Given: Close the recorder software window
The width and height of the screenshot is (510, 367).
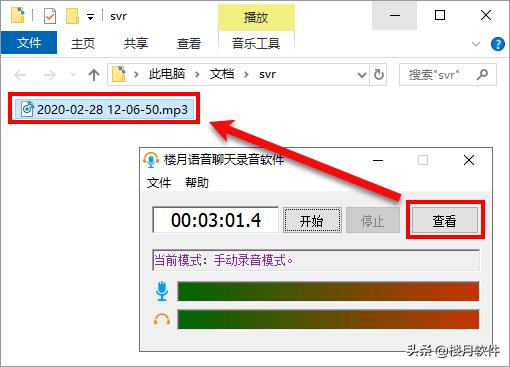Looking at the screenshot, I should pyautogui.click(x=469, y=160).
